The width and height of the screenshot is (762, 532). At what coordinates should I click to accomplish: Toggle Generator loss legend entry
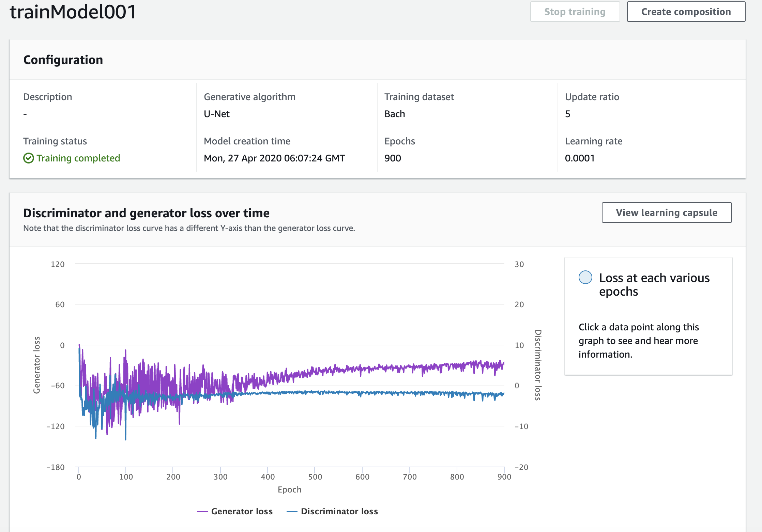(x=242, y=511)
